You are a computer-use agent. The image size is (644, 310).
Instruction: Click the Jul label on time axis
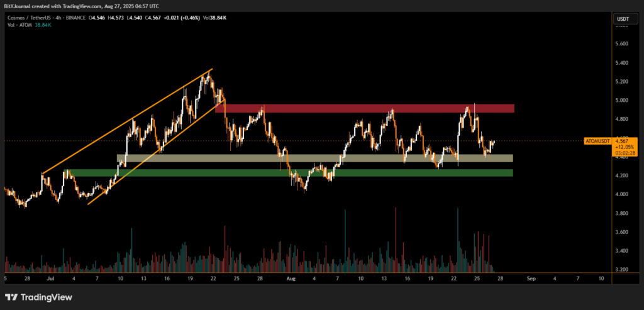[51, 277]
